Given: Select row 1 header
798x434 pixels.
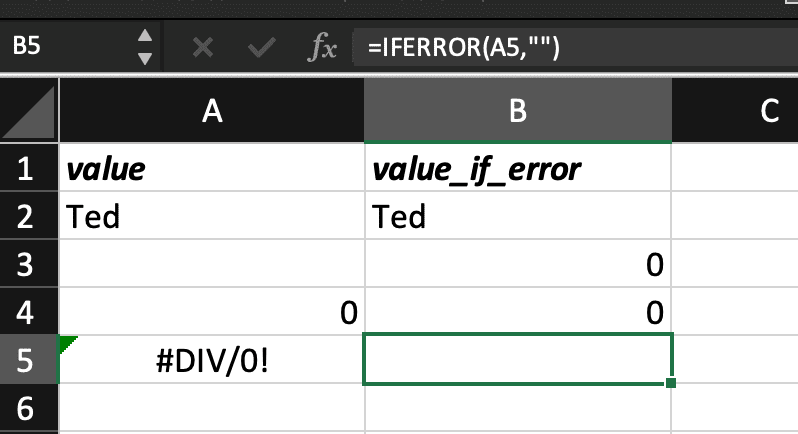Looking at the screenshot, I should pyautogui.click(x=28, y=168).
